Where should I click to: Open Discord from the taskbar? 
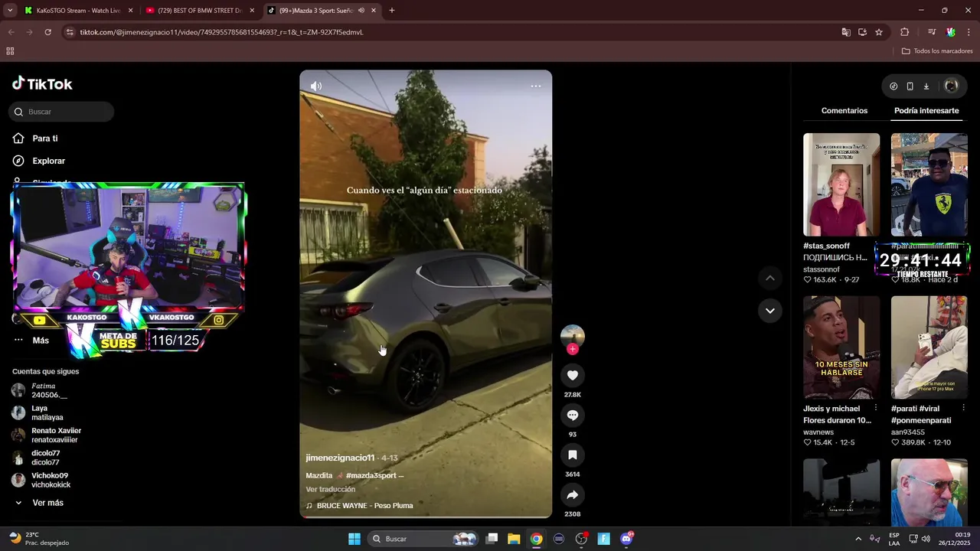pyautogui.click(x=627, y=539)
